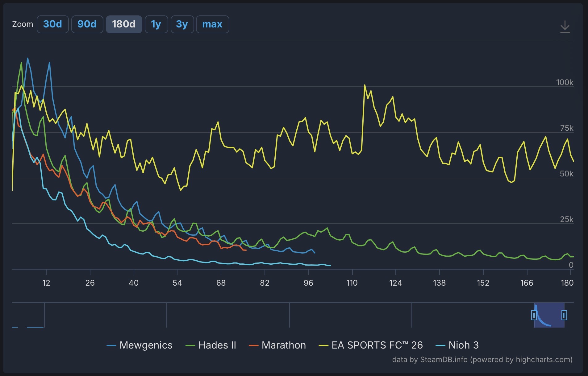This screenshot has height=376, width=588.
Task: Open the SteamDB.info data credit
Action: (444, 360)
